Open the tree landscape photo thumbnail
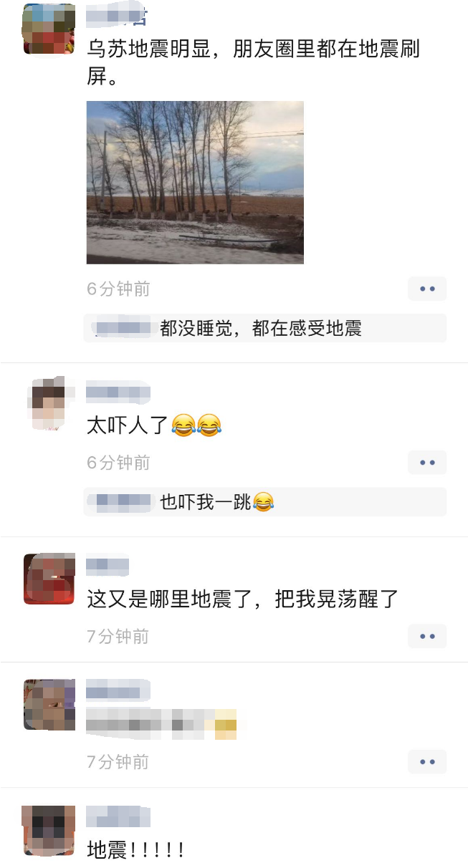 195,182
